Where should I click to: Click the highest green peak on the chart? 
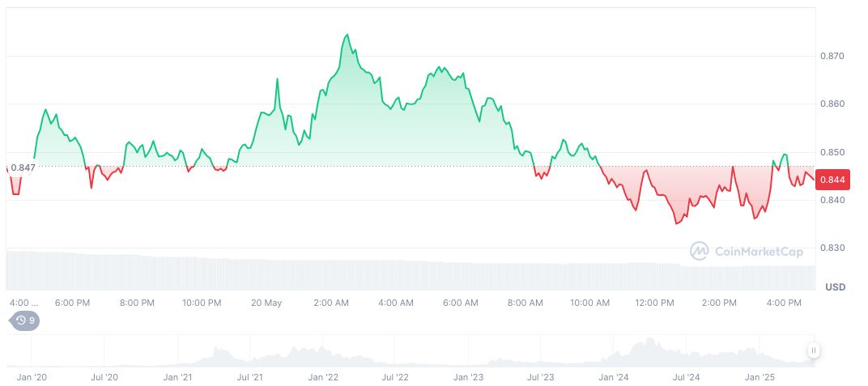pos(347,35)
